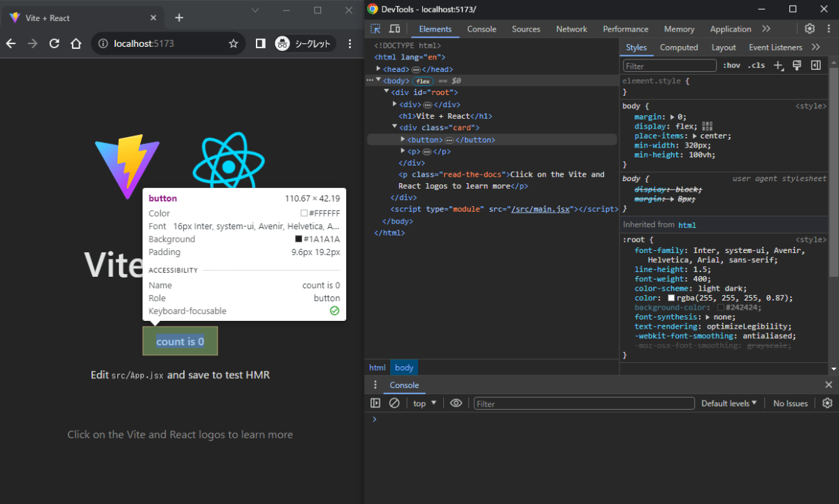Collapse the div id root node
Screen dimensions: 839x504
click(x=387, y=92)
